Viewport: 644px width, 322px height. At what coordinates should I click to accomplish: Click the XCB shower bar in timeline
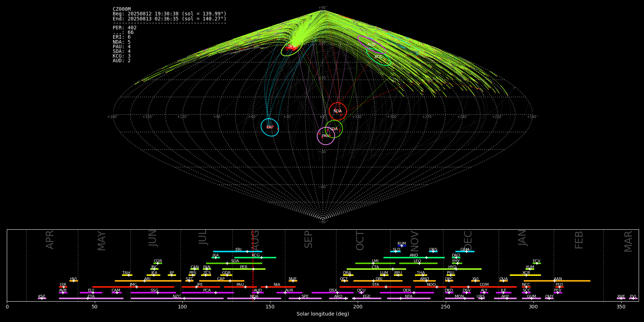pos(525,275)
